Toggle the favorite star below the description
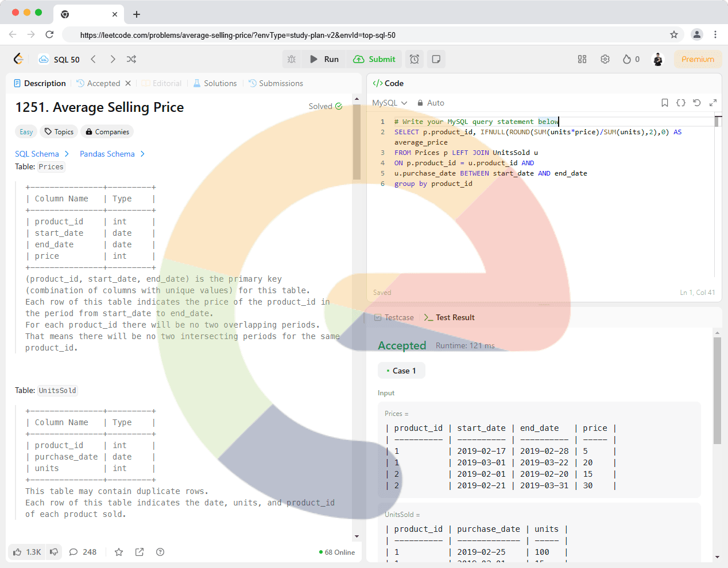728x568 pixels. (x=119, y=552)
